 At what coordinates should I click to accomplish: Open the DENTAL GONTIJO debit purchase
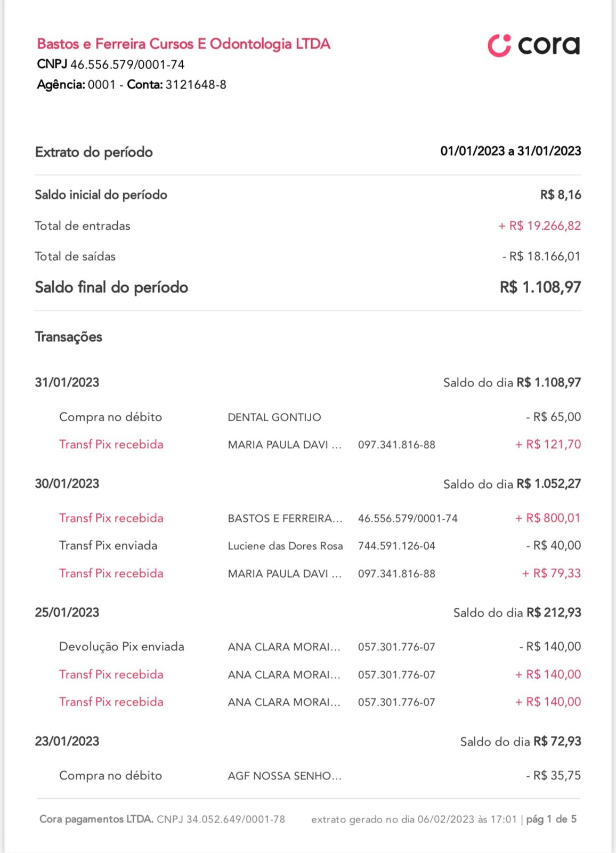click(x=274, y=417)
